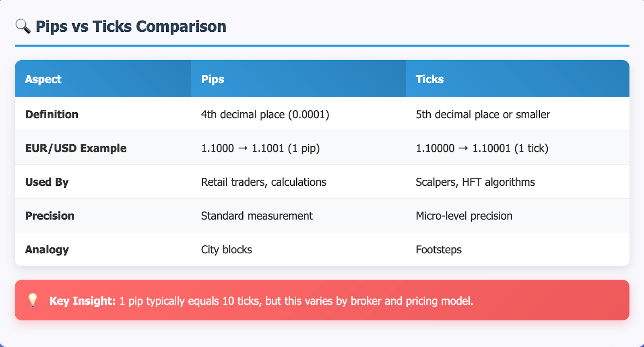Click the 'Pips vs Ticks Comparison' heading
The image size is (644, 347).
point(131,27)
